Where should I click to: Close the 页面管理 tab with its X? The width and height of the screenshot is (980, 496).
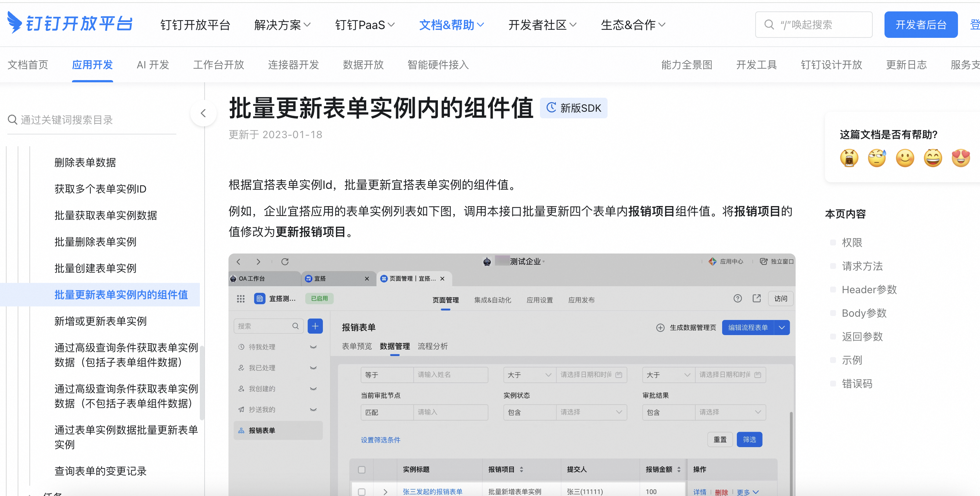(x=442, y=278)
